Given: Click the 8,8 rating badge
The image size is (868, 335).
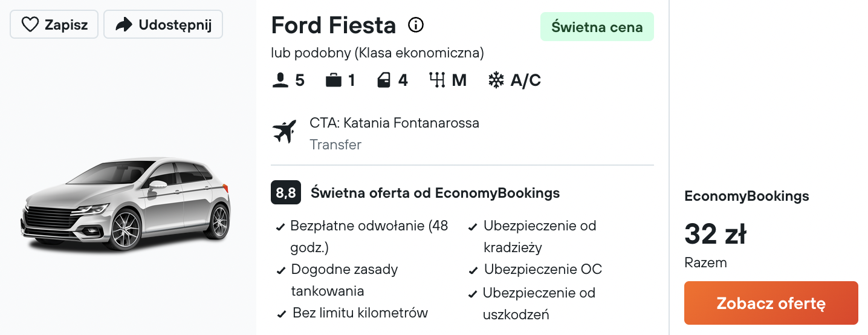Looking at the screenshot, I should pos(286,193).
